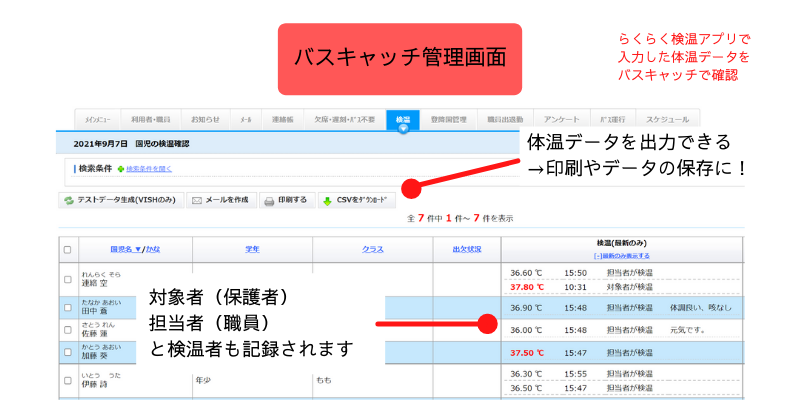The width and height of the screenshot is (800, 400).
Task: Select the checkbox next to 田中 蒼
Action: pos(68,307)
